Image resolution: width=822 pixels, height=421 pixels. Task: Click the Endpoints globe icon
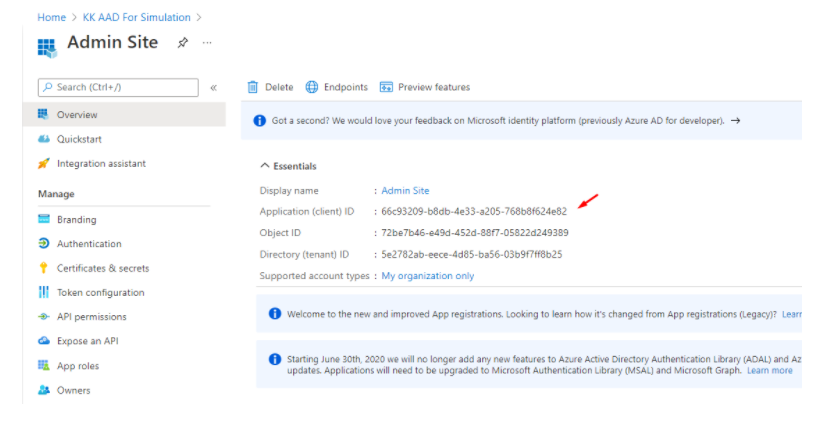[312, 87]
